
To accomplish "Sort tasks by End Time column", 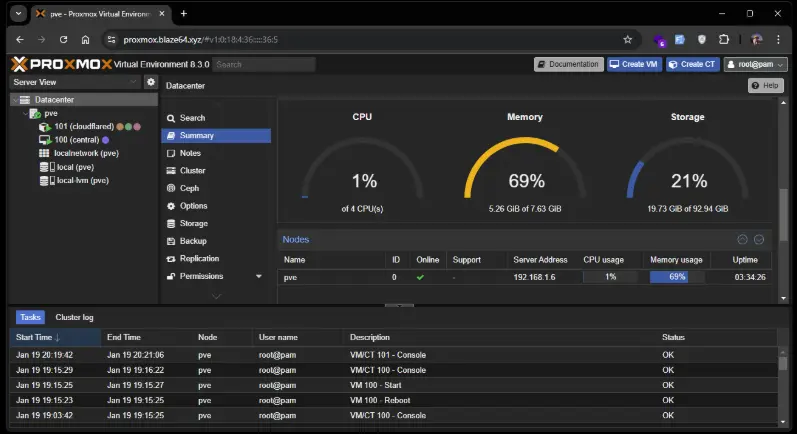I will pyautogui.click(x=146, y=337).
